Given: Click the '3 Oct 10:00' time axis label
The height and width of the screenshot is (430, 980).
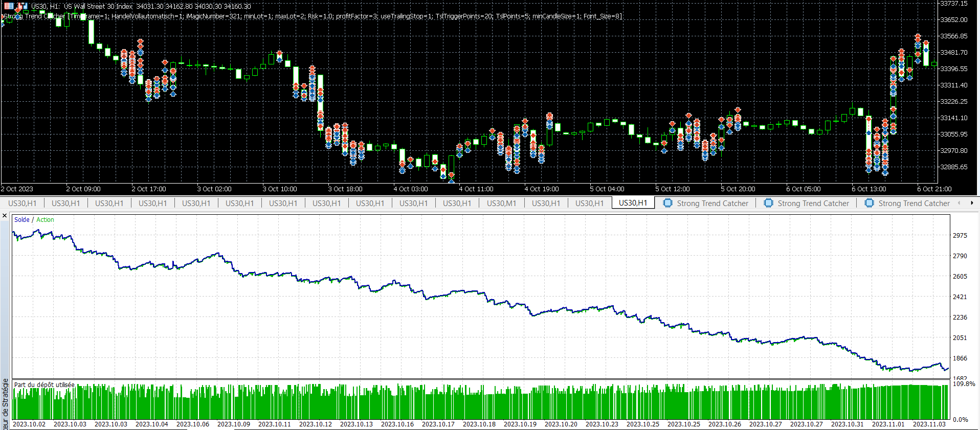Looking at the screenshot, I should tap(280, 189).
